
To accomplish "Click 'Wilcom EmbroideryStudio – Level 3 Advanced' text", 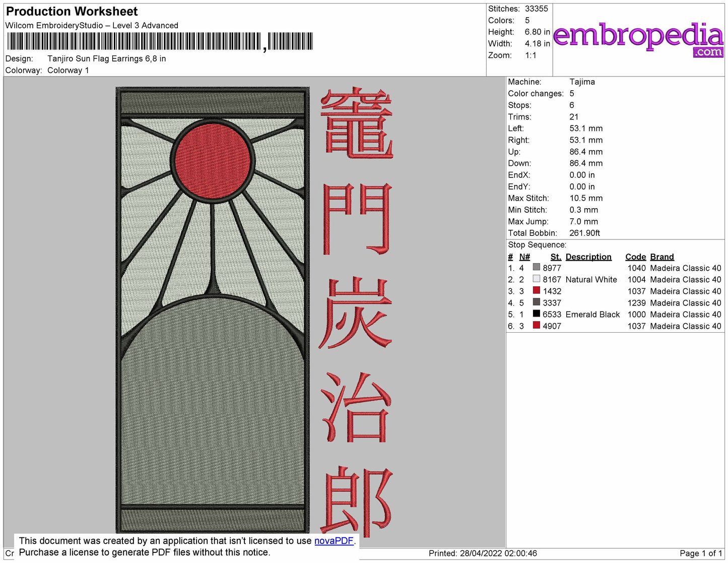I will [x=92, y=25].
